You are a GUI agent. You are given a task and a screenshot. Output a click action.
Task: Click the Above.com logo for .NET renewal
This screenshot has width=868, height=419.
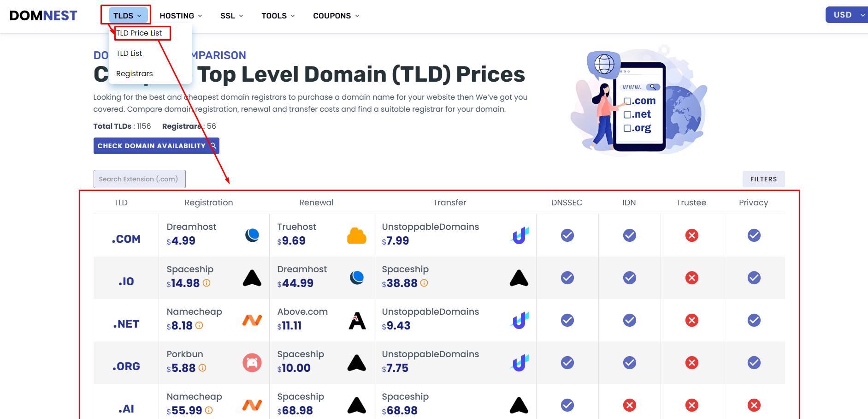[x=357, y=320]
